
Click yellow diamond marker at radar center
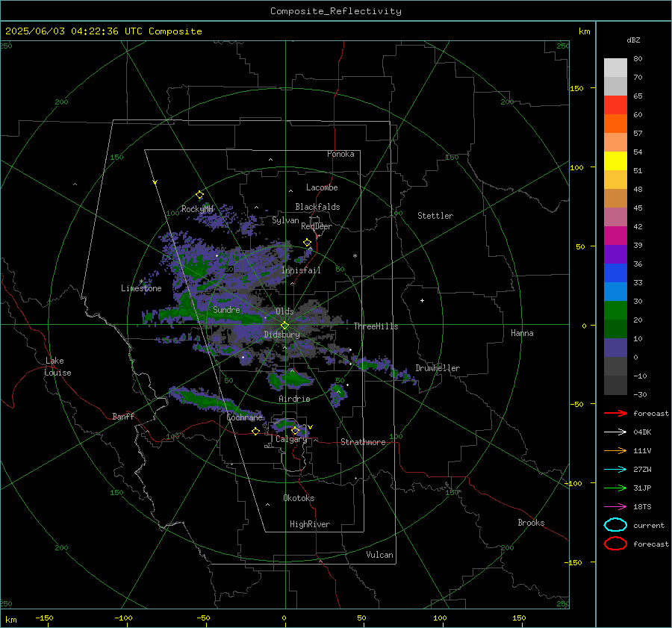coord(284,326)
